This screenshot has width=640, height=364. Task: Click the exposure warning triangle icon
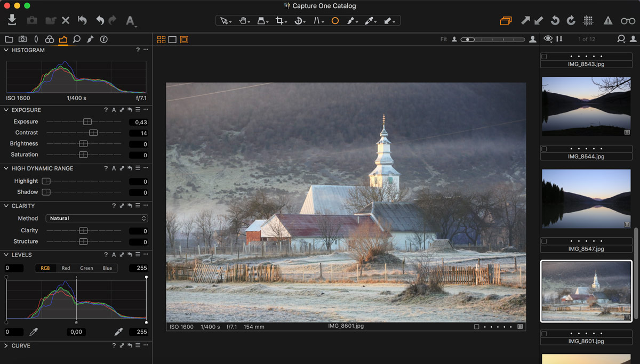[608, 21]
